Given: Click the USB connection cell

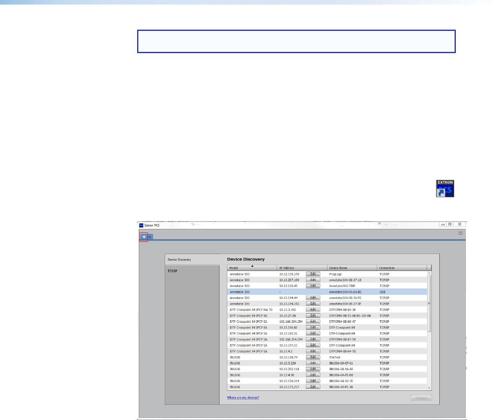Looking at the screenshot, I should tap(383, 292).
